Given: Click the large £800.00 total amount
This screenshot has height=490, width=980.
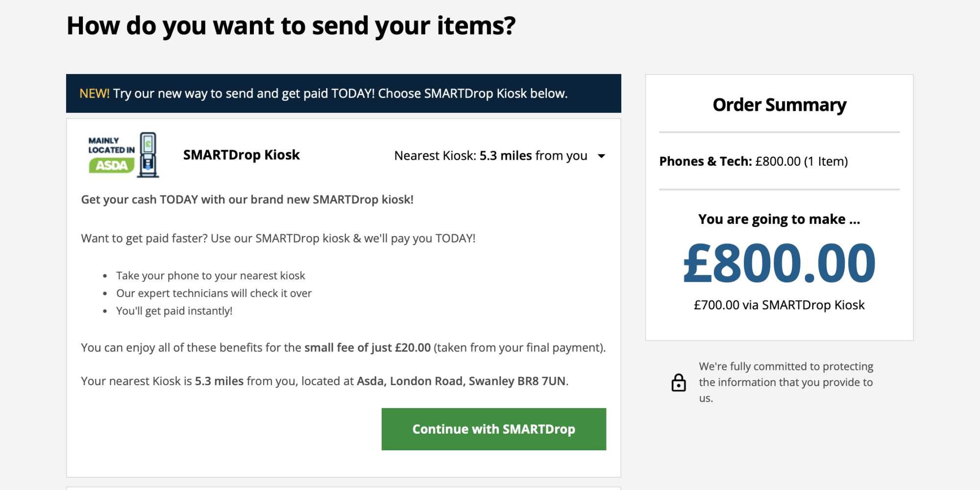Looking at the screenshot, I should click(779, 264).
